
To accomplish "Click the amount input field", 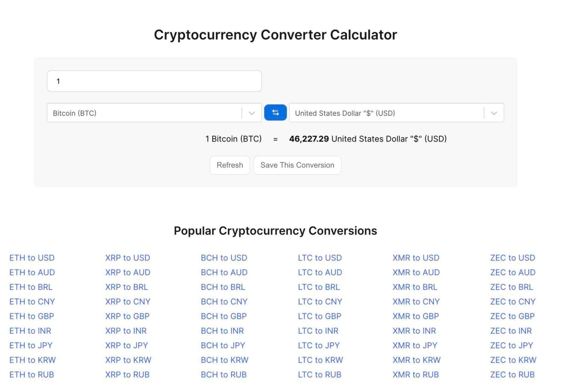I will click(x=154, y=81).
